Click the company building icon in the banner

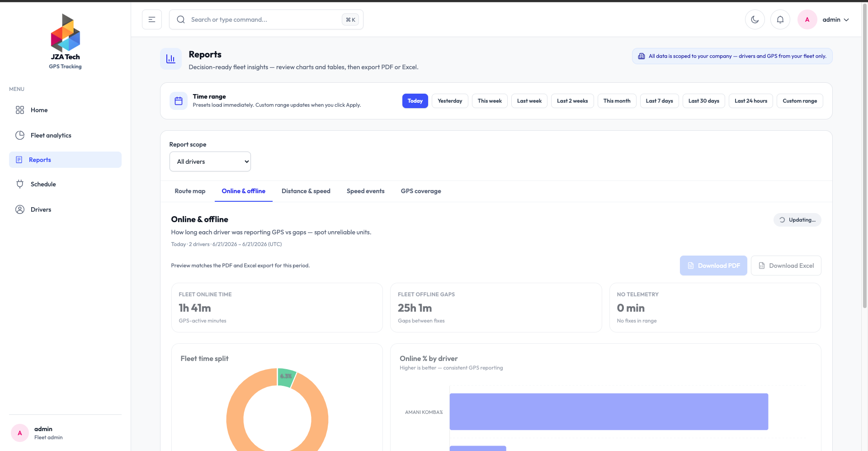click(642, 56)
